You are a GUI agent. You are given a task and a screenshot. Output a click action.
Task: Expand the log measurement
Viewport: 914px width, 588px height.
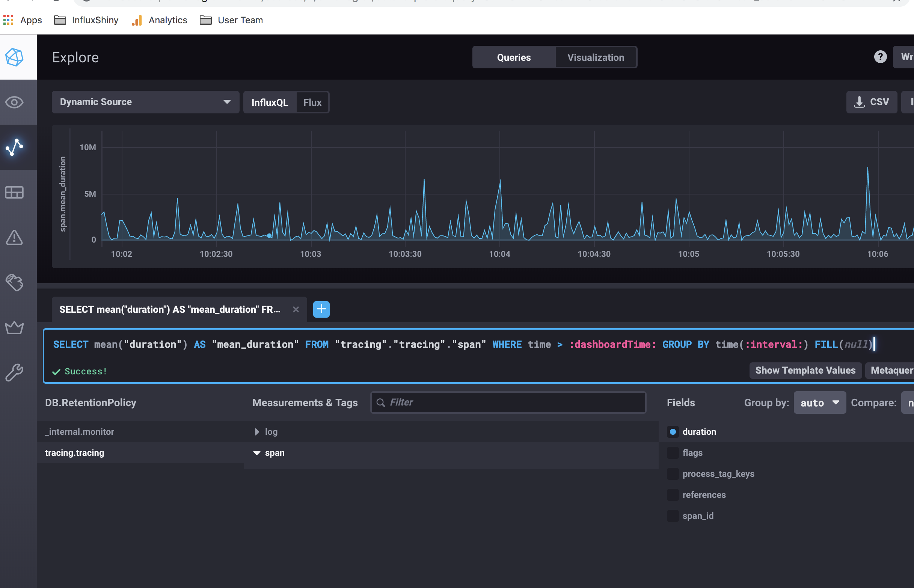click(257, 431)
